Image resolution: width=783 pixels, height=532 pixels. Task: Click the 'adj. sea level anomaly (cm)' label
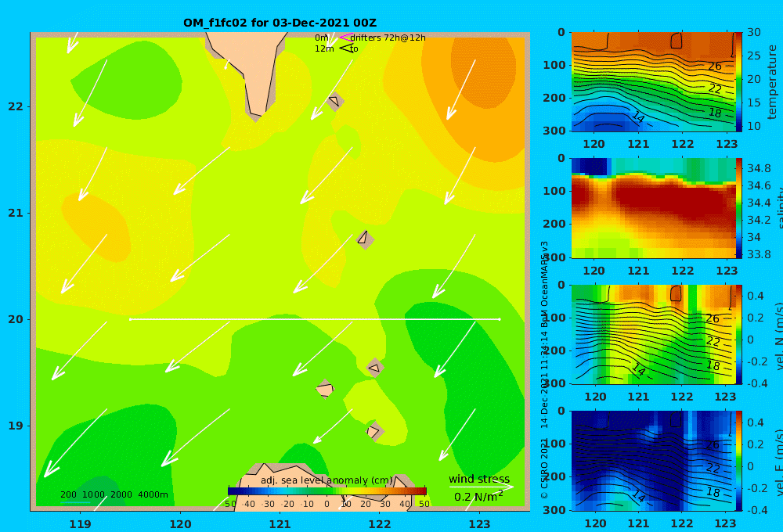327,480
